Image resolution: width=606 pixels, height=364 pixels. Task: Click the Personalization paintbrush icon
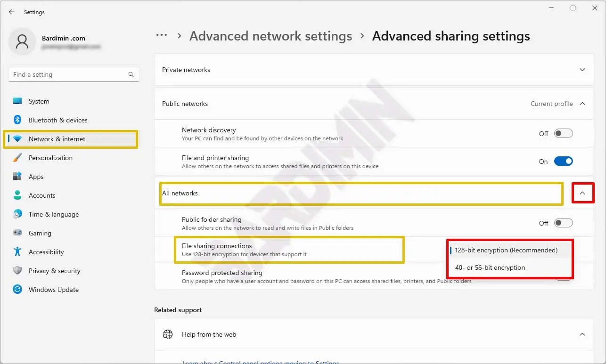pyautogui.click(x=17, y=158)
